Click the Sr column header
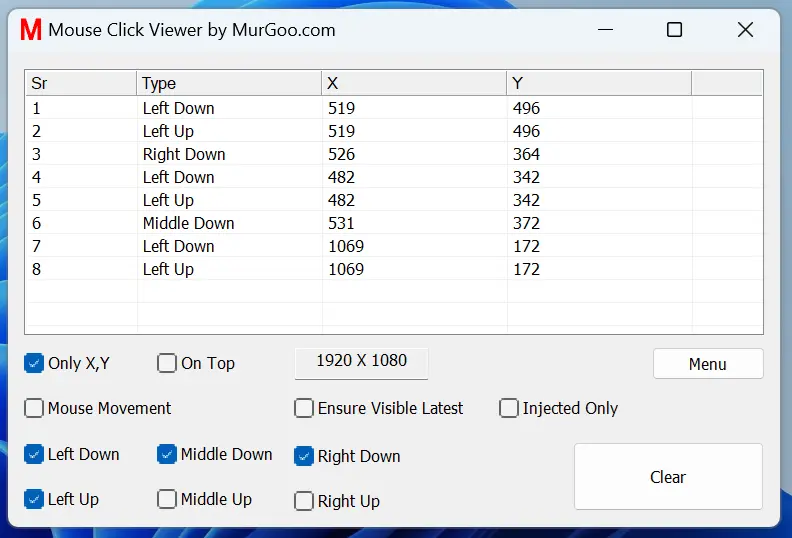 tap(81, 83)
